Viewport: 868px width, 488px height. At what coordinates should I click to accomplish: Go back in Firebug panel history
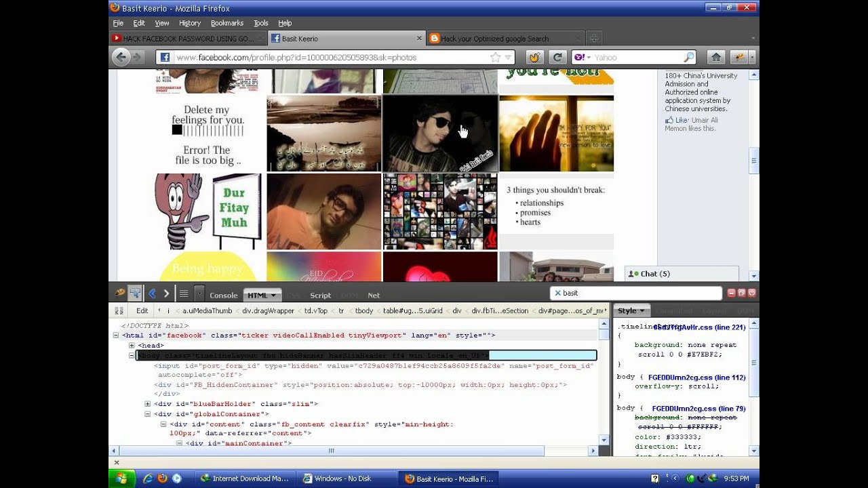pos(152,293)
